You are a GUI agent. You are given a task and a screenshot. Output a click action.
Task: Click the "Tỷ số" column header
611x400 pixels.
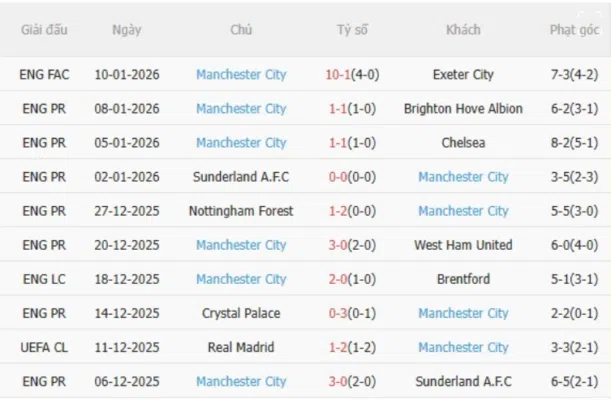coord(352,30)
